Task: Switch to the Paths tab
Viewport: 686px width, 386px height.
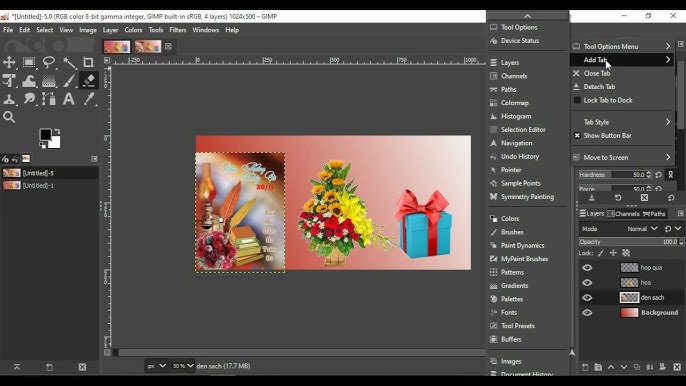Action: coord(654,214)
